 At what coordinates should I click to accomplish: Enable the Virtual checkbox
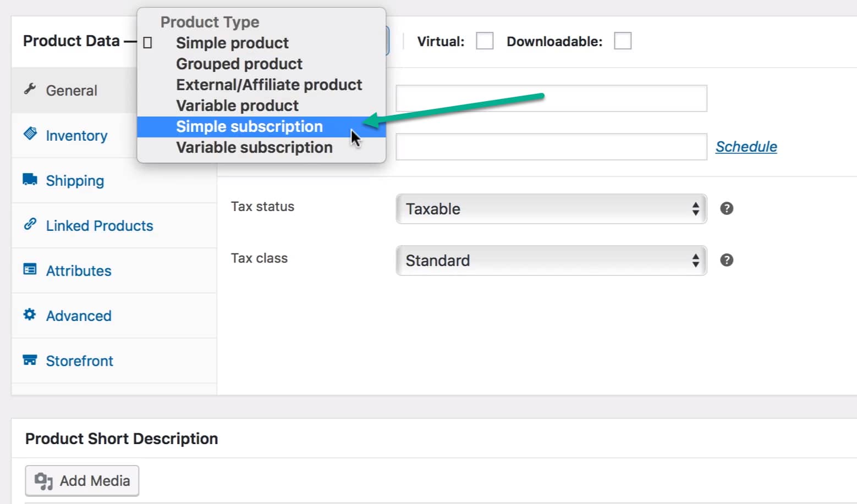485,41
